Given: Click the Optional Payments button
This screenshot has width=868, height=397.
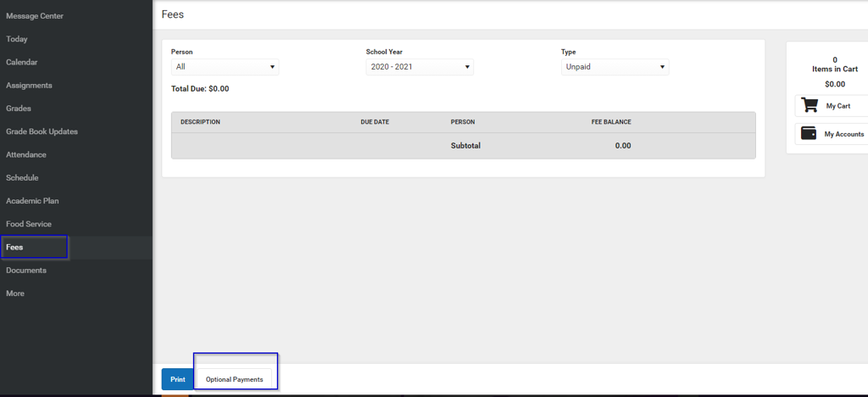Looking at the screenshot, I should pos(235,379).
